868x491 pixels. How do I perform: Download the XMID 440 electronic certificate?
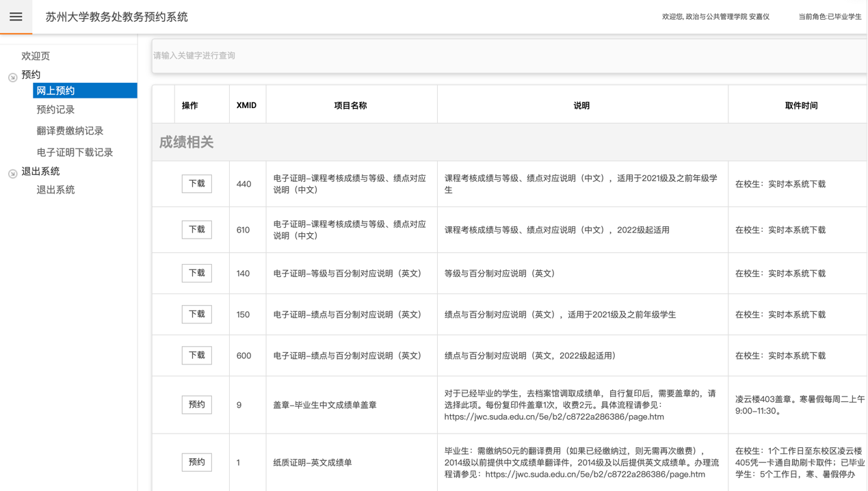[x=196, y=184]
